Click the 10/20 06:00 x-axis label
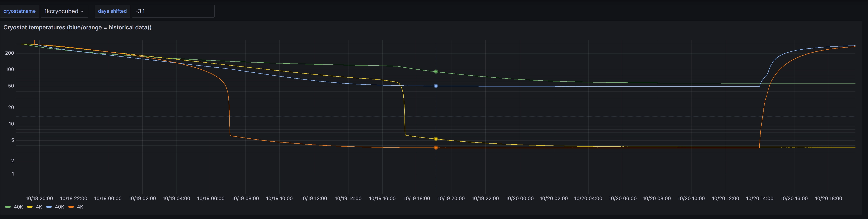 pos(623,199)
